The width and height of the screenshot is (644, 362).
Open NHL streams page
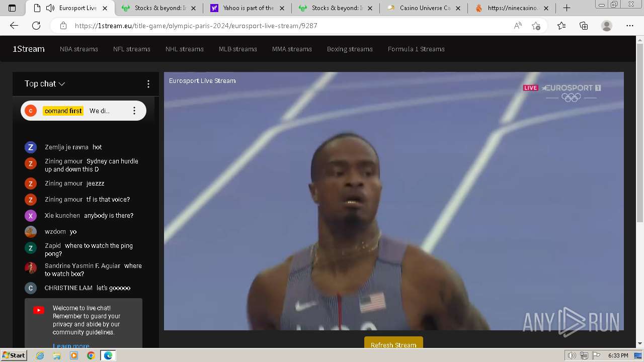point(185,49)
